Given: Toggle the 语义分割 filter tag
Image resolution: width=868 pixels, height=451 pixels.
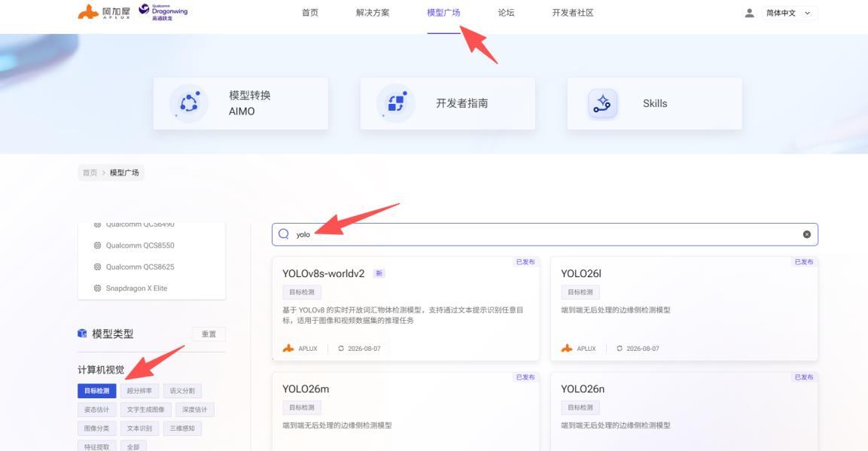Looking at the screenshot, I should [182, 391].
